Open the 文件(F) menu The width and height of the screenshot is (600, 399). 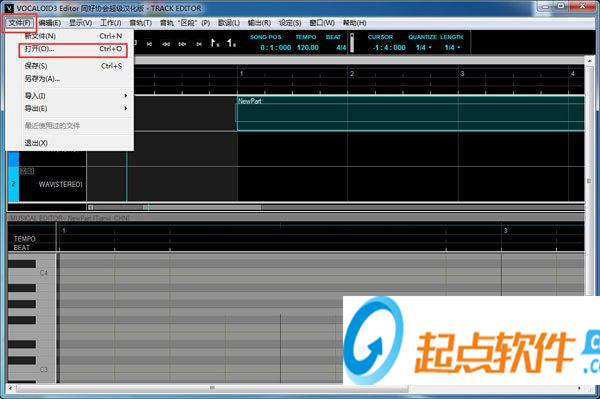click(19, 23)
